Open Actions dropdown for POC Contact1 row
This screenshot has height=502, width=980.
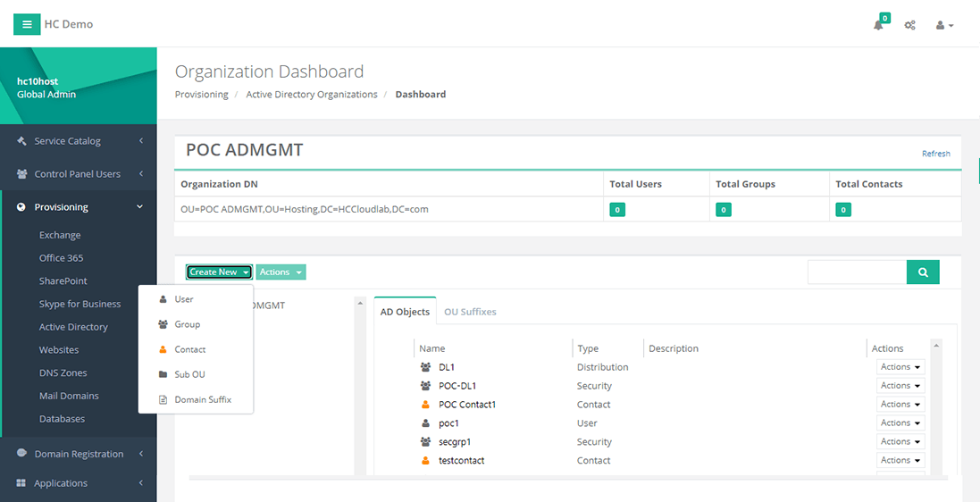tap(900, 405)
